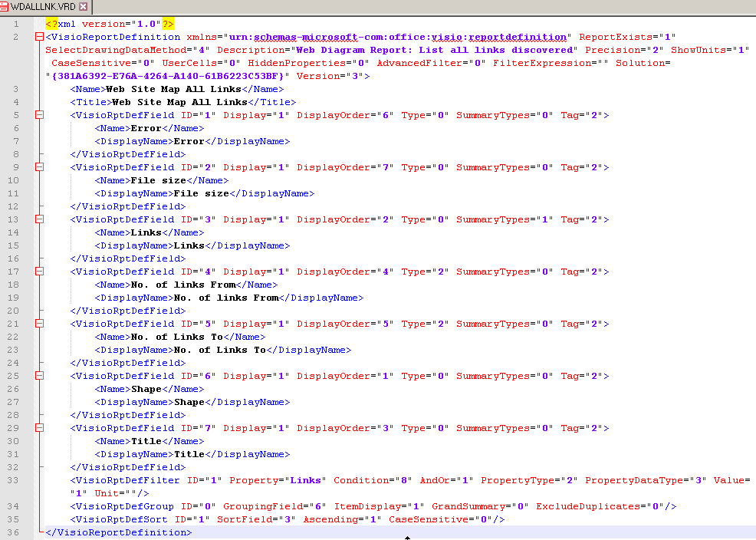
Task: Collapse the VisioRptDefField ID="7" block
Action: [x=40, y=428]
